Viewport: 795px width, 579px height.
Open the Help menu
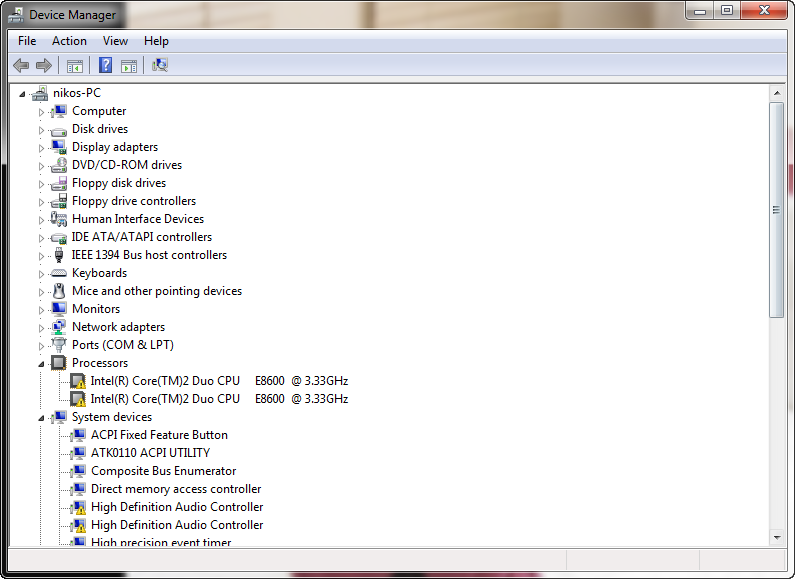point(156,41)
